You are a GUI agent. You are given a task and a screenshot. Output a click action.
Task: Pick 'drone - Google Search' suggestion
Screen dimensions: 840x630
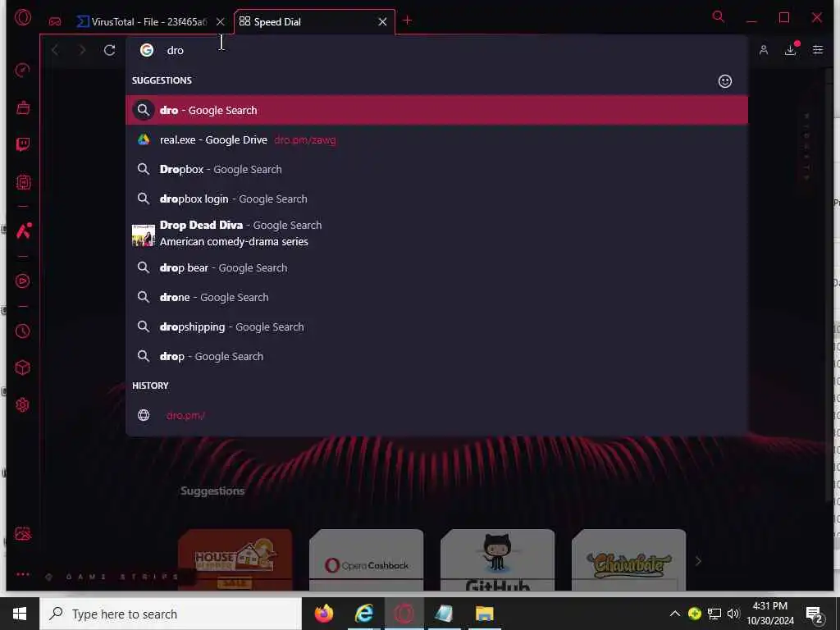[436, 297]
